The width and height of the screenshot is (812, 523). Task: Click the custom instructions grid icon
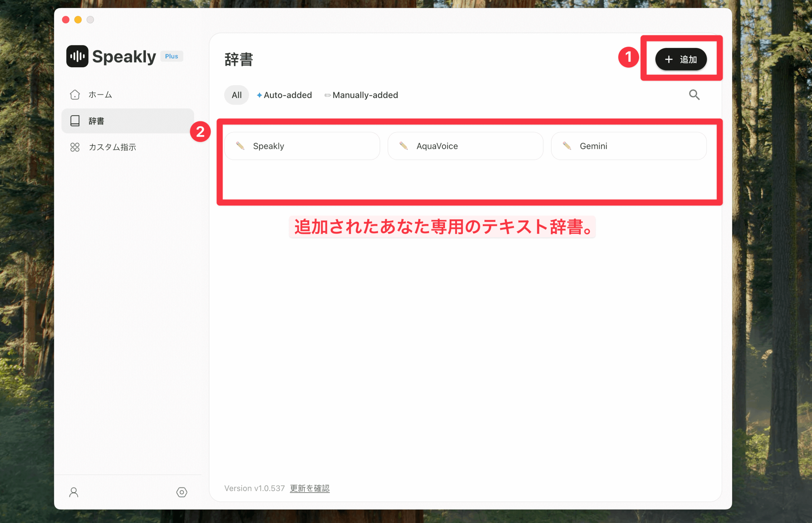pyautogui.click(x=75, y=147)
